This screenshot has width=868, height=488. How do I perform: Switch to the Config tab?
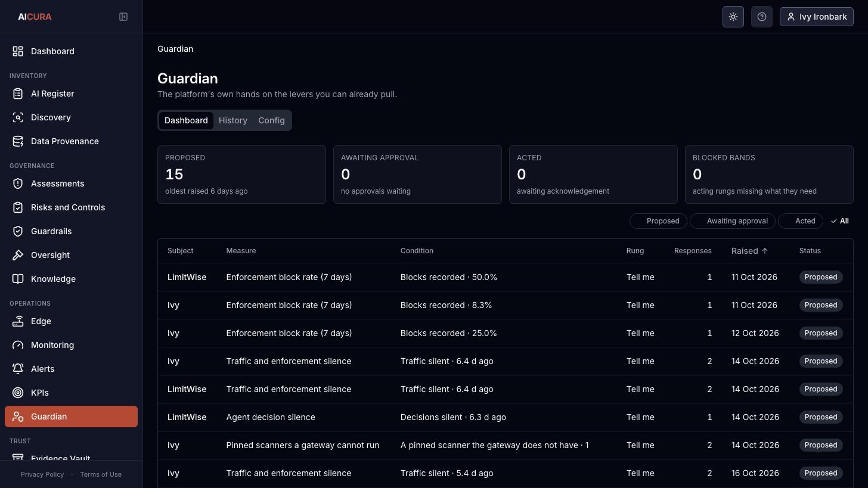[x=271, y=120]
